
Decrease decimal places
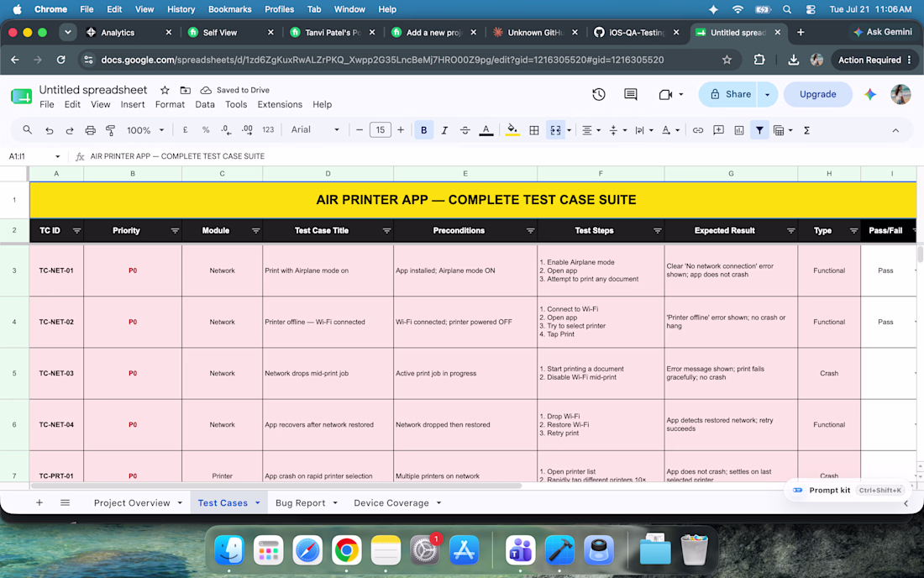pyautogui.click(x=226, y=130)
